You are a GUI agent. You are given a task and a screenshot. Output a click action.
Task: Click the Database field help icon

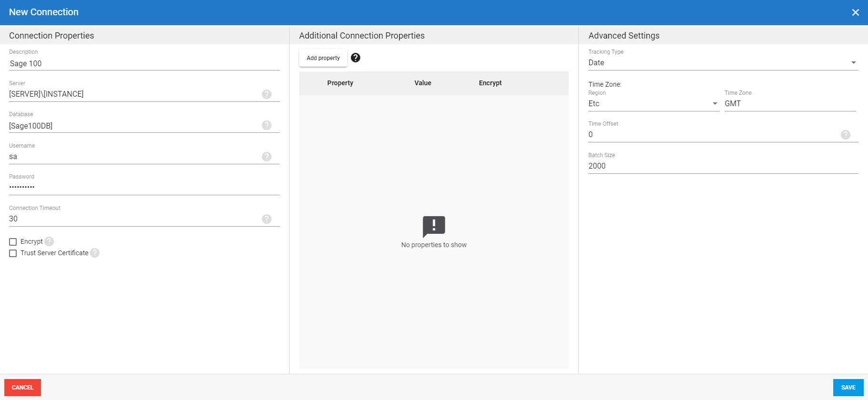[x=267, y=125]
